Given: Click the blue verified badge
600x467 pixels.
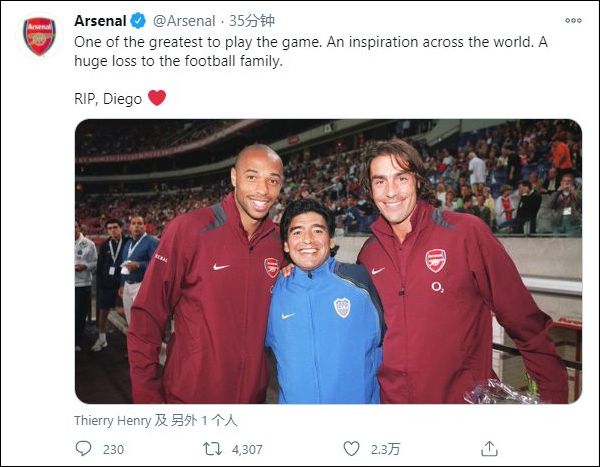Looking at the screenshot, I should [139, 21].
